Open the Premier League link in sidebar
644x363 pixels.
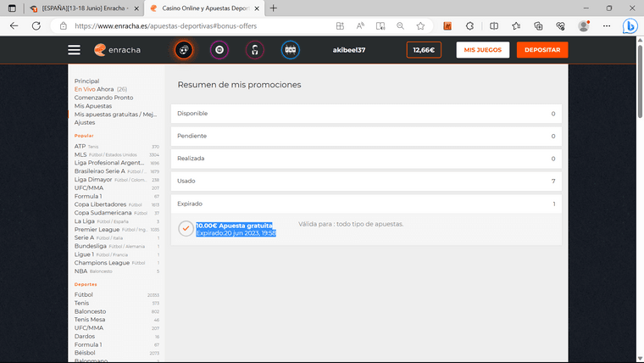click(97, 230)
